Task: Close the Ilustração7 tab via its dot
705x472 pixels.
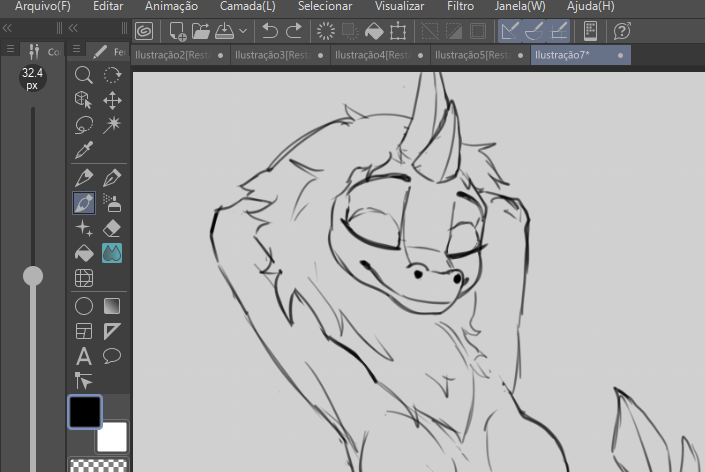Action: [x=620, y=55]
